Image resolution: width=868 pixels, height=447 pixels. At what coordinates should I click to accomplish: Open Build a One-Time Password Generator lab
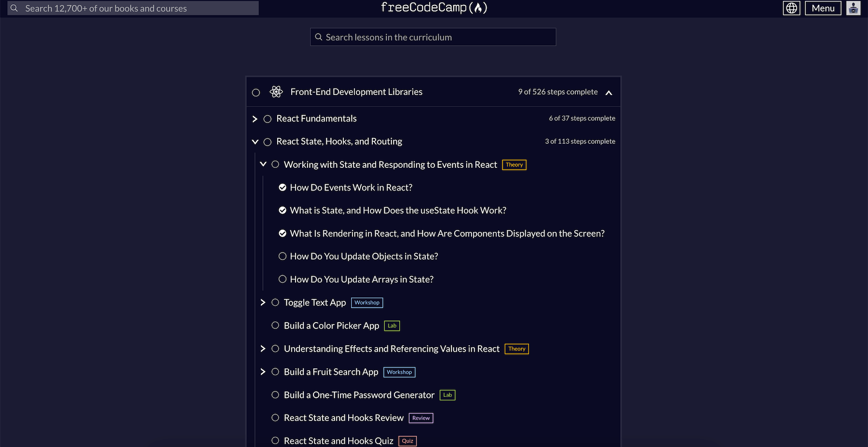(359, 395)
